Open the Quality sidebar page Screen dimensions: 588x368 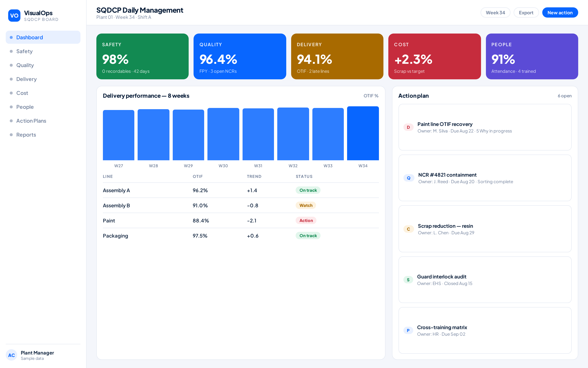43,65
